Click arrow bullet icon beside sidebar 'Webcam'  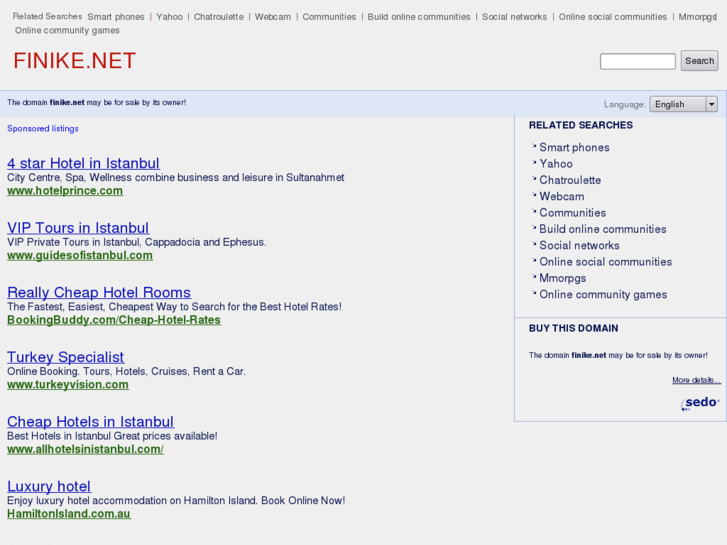(x=534, y=194)
